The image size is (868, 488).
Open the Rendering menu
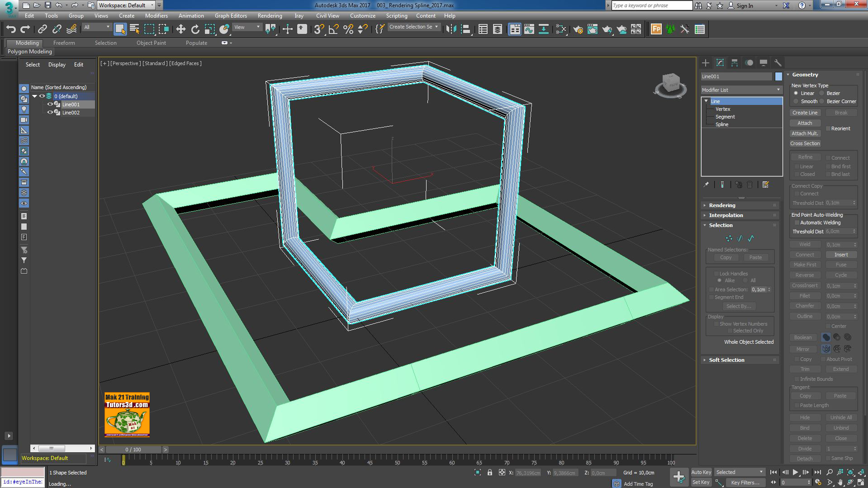click(x=270, y=15)
